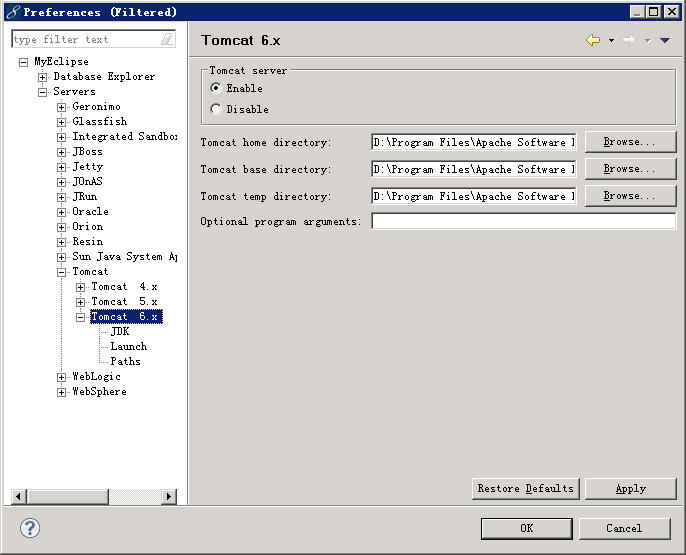Click the Tomcat base directory field

click(x=474, y=169)
